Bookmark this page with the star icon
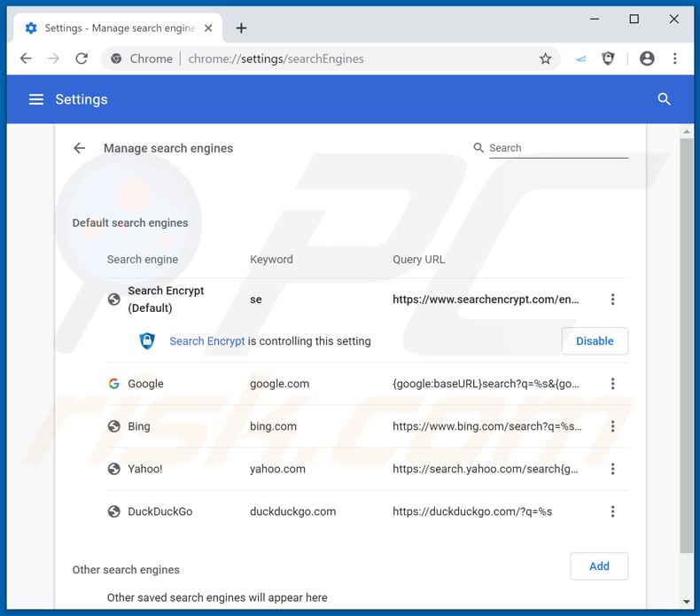700x616 pixels. point(545,58)
